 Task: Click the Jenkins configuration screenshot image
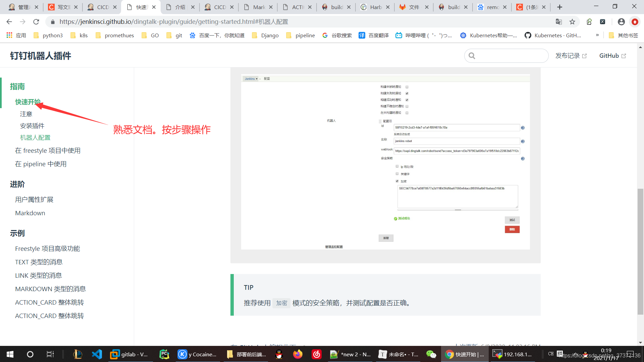(x=385, y=162)
